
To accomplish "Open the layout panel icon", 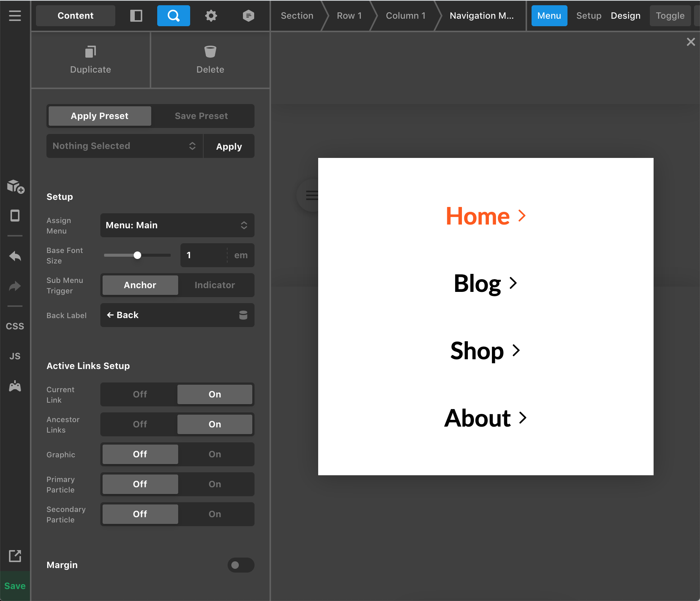I will [136, 16].
